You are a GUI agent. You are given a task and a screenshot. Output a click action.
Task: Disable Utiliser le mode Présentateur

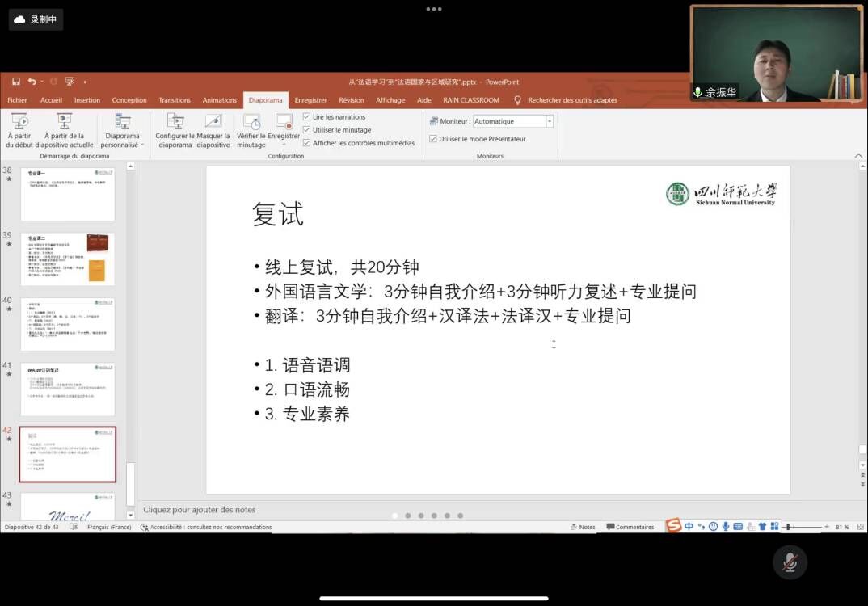(433, 139)
